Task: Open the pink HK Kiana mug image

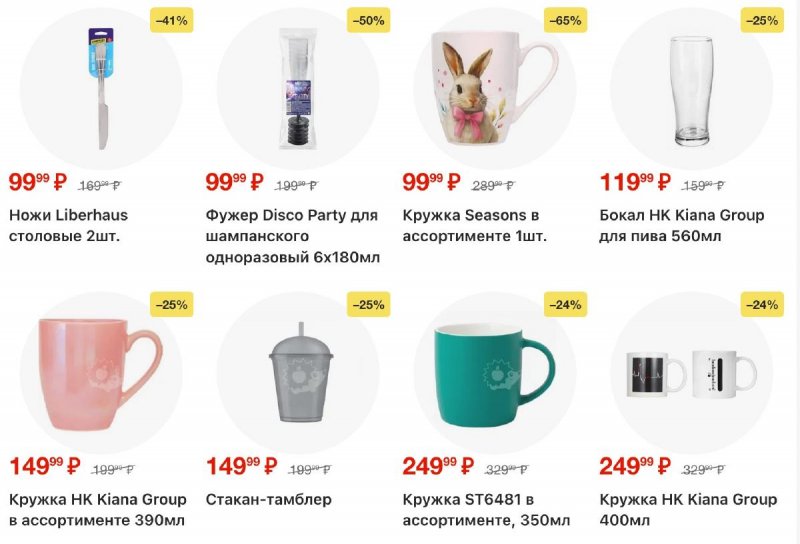Action: pos(101,372)
